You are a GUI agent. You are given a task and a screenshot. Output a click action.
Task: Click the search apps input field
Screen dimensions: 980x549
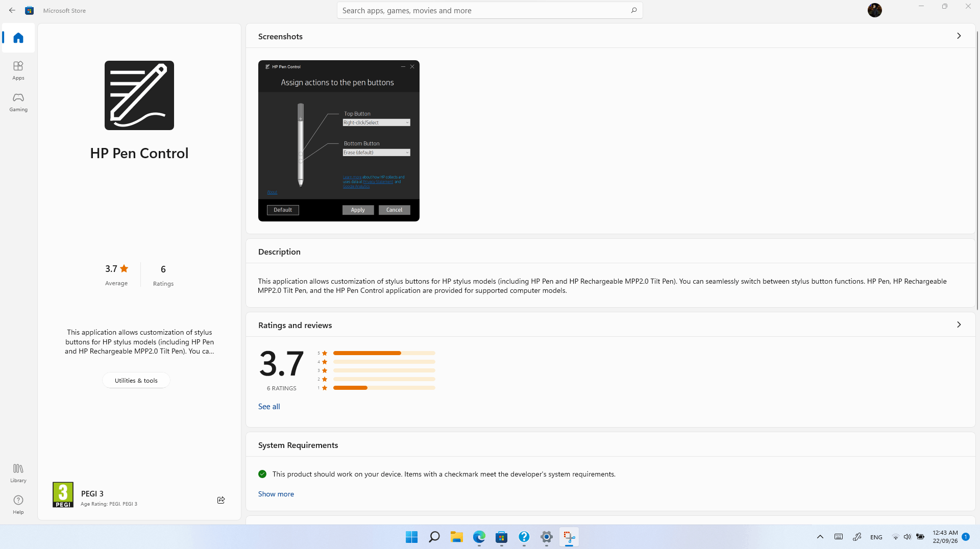pos(489,10)
